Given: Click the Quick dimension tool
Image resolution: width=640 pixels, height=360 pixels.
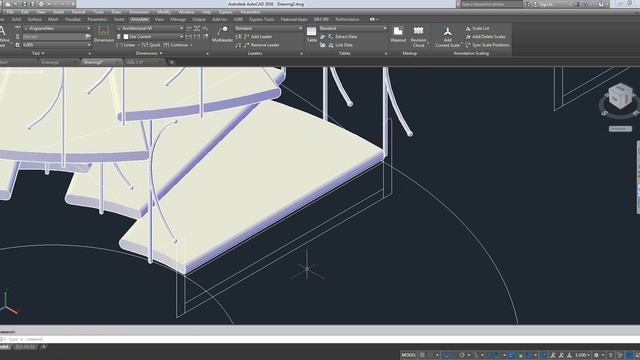Looking at the screenshot, I should pos(151,45).
